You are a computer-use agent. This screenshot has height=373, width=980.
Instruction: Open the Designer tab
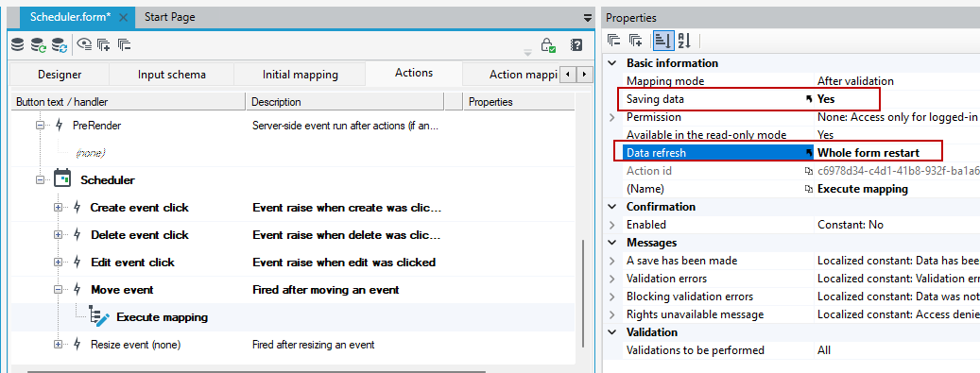coord(60,75)
